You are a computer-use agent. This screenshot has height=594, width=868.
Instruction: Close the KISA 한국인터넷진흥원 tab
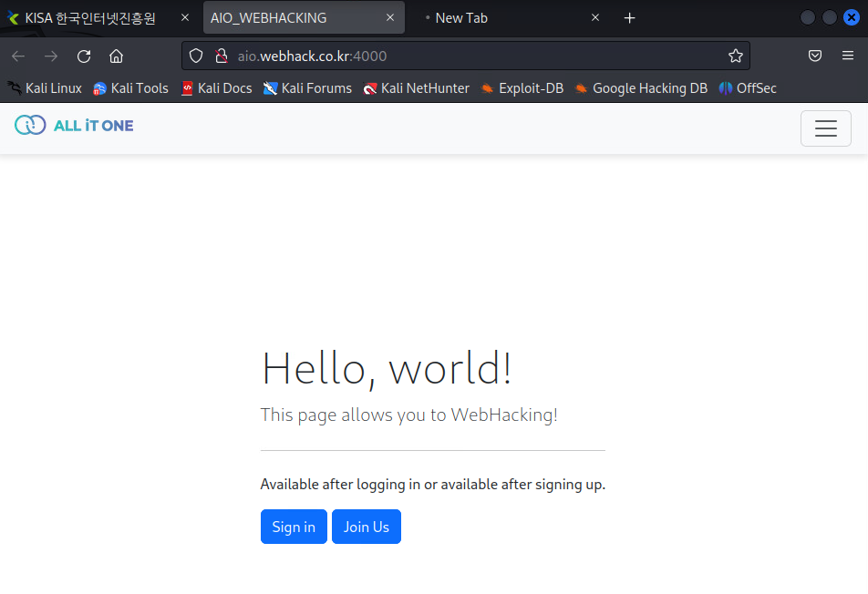pyautogui.click(x=185, y=17)
